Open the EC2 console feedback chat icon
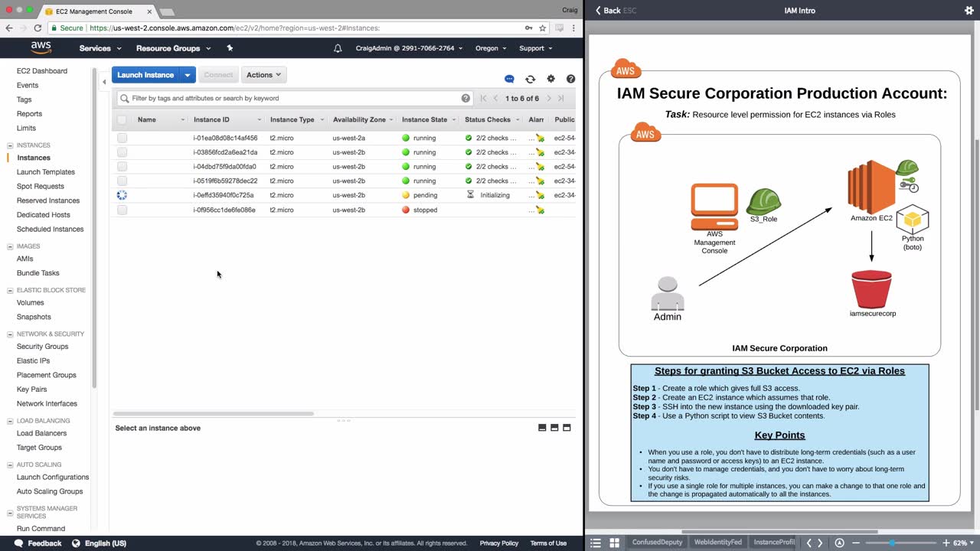 click(x=509, y=79)
